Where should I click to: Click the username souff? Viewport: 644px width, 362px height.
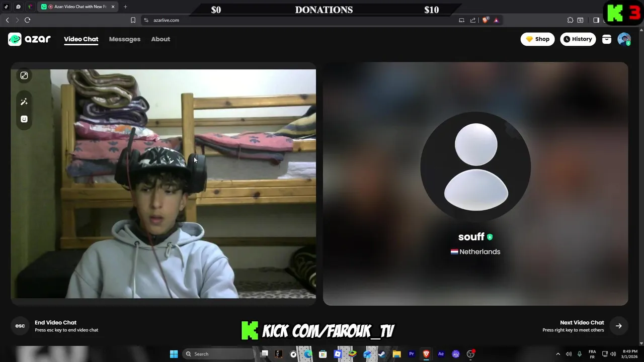pyautogui.click(x=471, y=237)
